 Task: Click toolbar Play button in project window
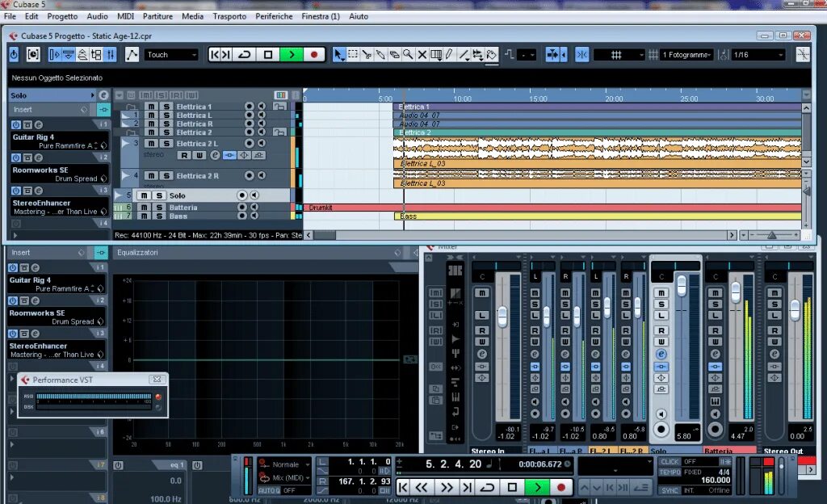click(x=292, y=54)
